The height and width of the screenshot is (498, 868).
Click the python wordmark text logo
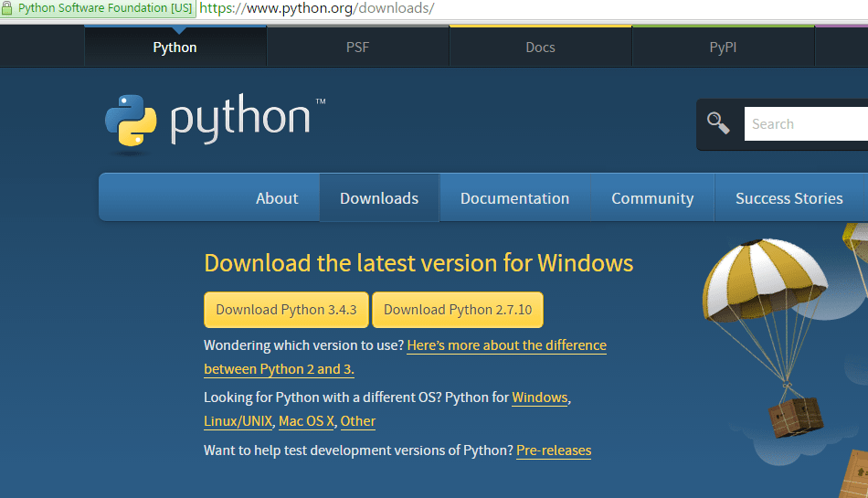[x=240, y=118]
